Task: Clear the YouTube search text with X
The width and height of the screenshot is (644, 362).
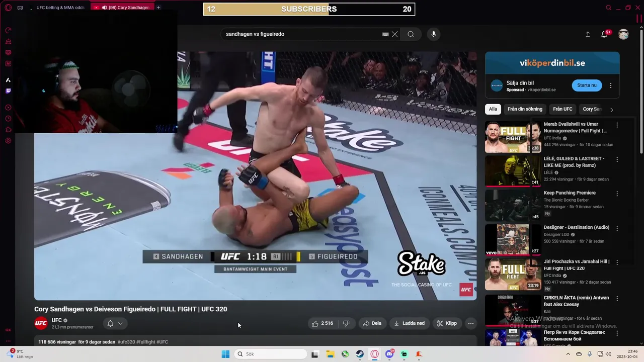Action: [395, 34]
